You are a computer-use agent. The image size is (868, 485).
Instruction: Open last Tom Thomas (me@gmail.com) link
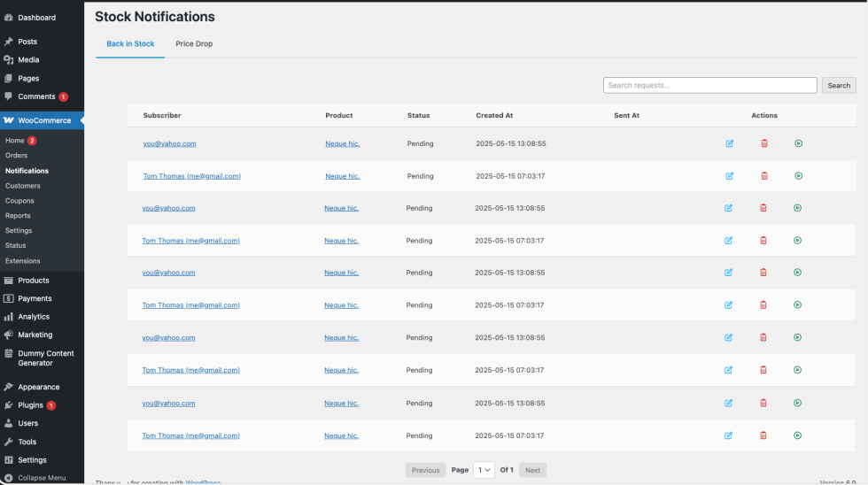(x=190, y=435)
